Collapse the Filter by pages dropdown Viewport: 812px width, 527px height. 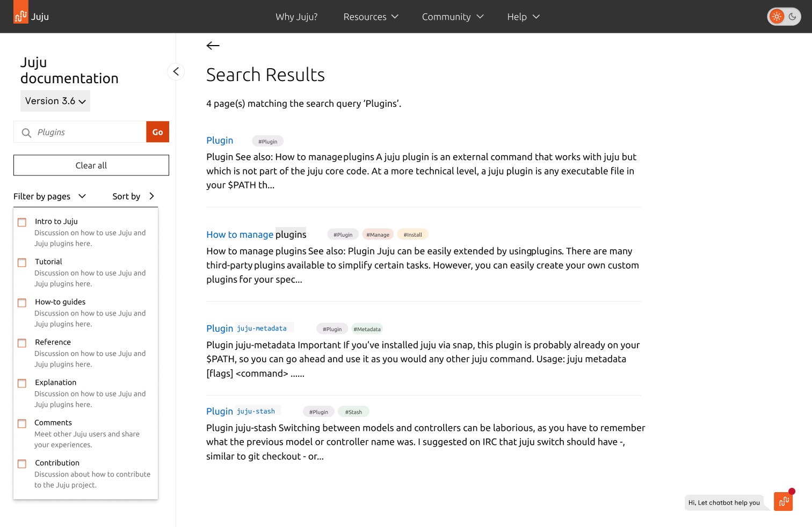point(50,196)
